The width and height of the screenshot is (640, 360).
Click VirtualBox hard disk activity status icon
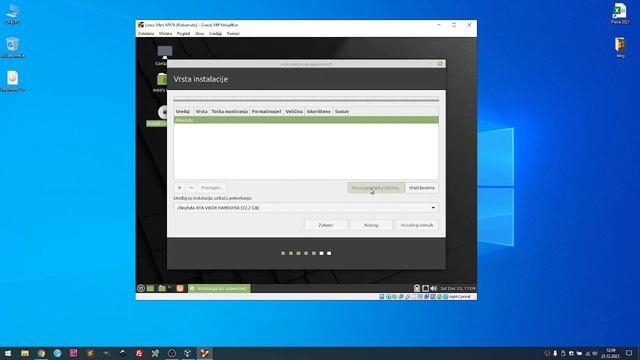(382, 297)
